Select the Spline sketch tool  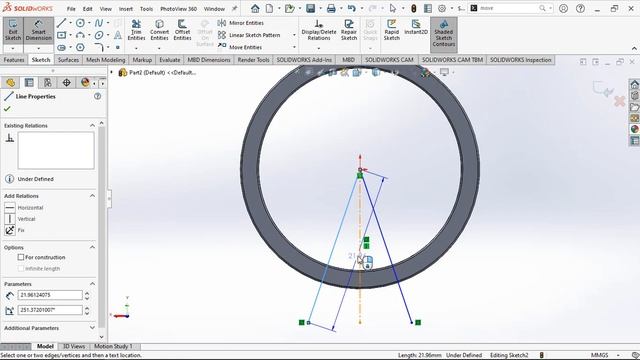coord(99,23)
